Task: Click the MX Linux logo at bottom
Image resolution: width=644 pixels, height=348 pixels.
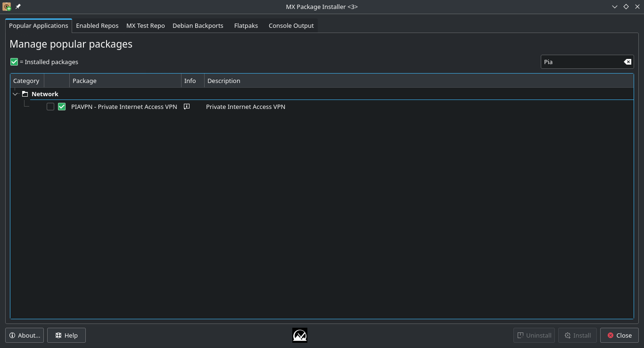Action: 300,335
